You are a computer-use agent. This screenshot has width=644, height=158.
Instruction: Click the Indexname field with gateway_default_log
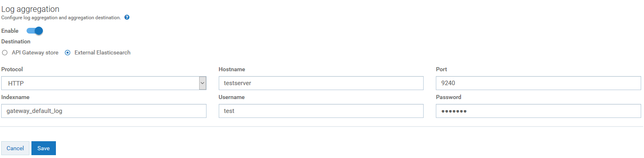point(104,111)
